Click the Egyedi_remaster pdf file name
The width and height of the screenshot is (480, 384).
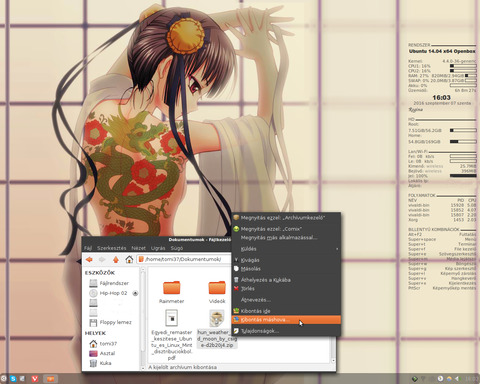tap(172, 345)
